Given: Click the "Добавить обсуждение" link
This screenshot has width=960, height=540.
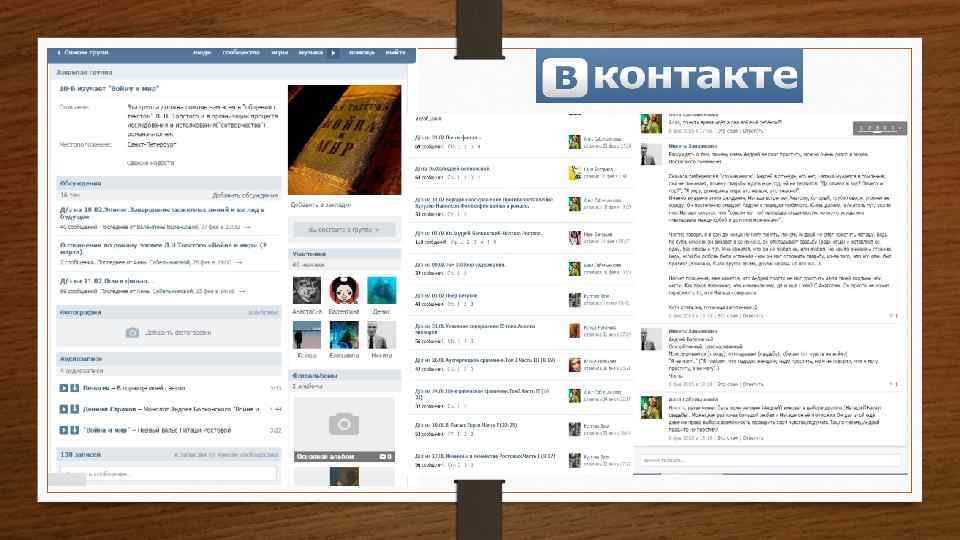Looking at the screenshot, I should pyautogui.click(x=245, y=195).
